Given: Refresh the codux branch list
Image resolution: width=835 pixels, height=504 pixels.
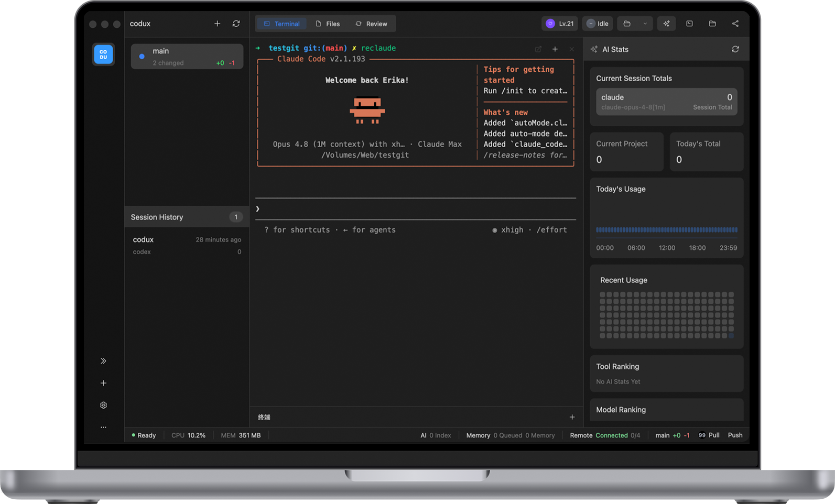Looking at the screenshot, I should pos(236,24).
